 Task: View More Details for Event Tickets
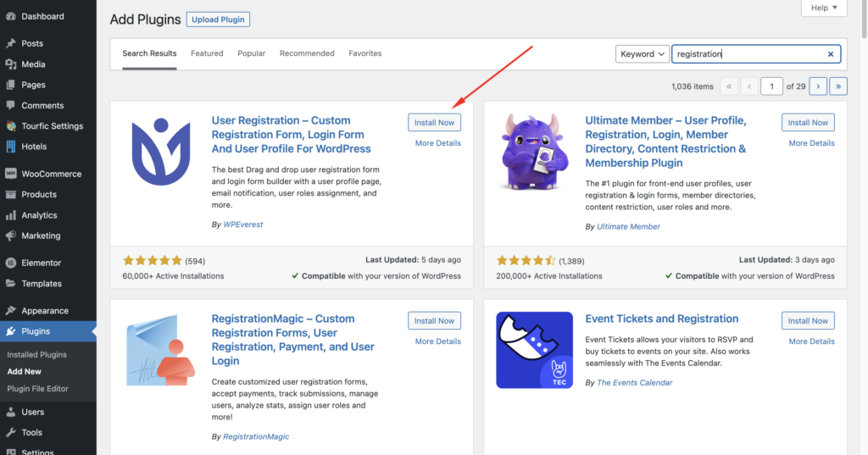pyautogui.click(x=811, y=341)
